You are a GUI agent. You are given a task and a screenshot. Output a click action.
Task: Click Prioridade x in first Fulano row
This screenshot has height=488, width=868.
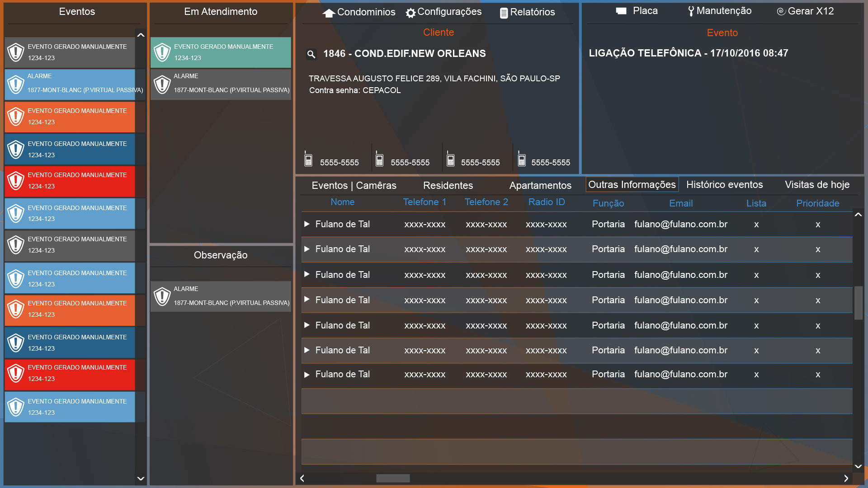[818, 225]
